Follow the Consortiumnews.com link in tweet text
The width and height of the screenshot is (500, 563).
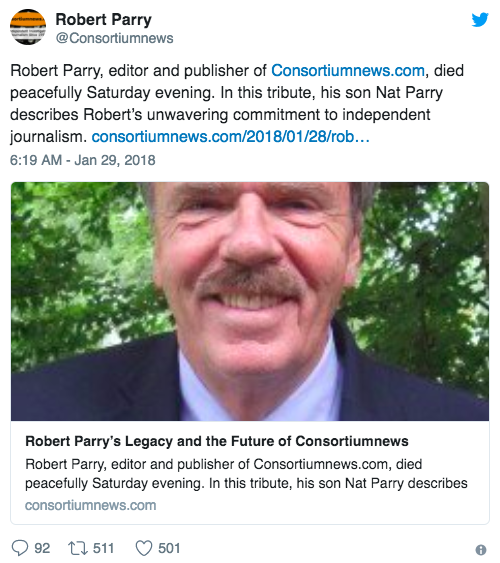pos(348,70)
